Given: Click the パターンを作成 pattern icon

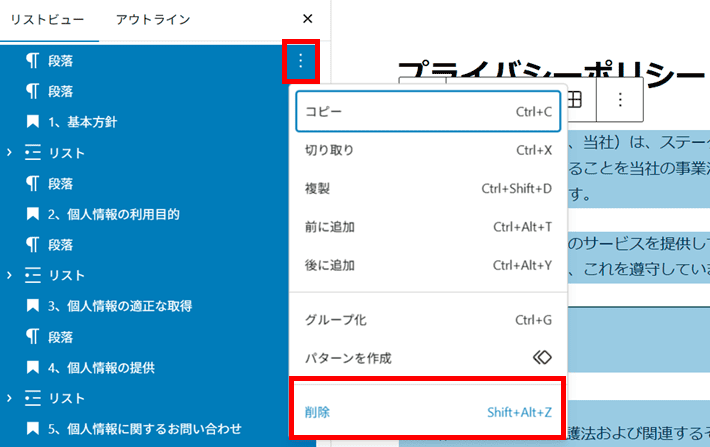Looking at the screenshot, I should tap(541, 358).
